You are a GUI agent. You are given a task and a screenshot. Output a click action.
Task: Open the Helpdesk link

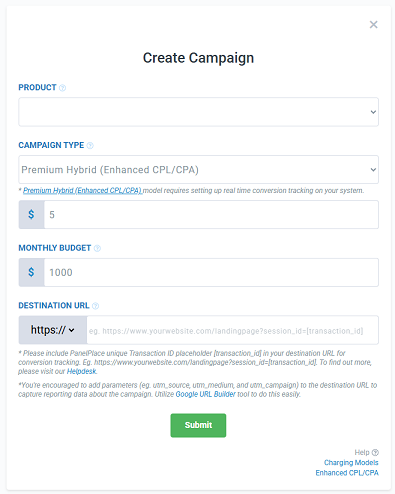pyautogui.click(x=82, y=371)
